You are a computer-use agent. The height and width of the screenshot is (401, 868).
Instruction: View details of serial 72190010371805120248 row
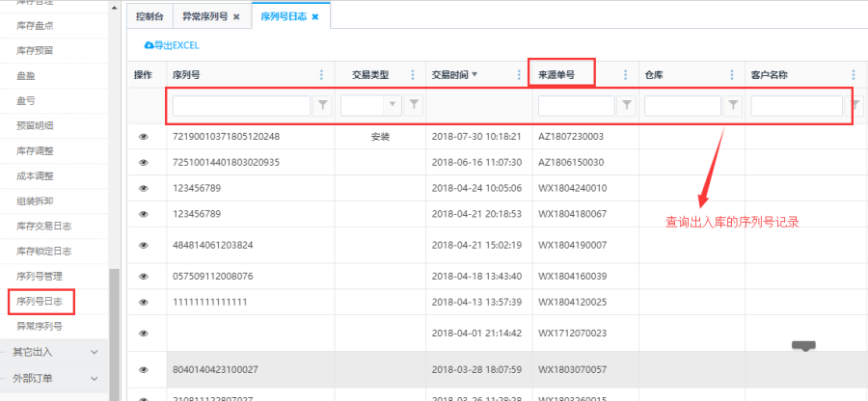tap(144, 137)
